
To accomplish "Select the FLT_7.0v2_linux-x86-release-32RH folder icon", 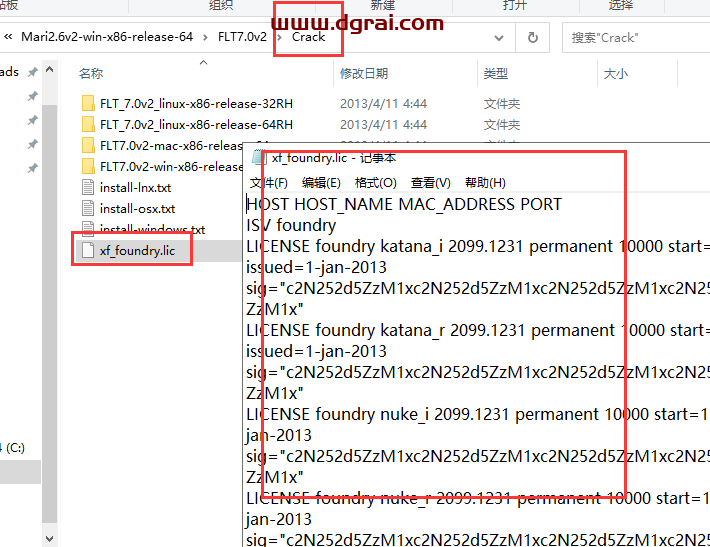I will click(x=88, y=104).
